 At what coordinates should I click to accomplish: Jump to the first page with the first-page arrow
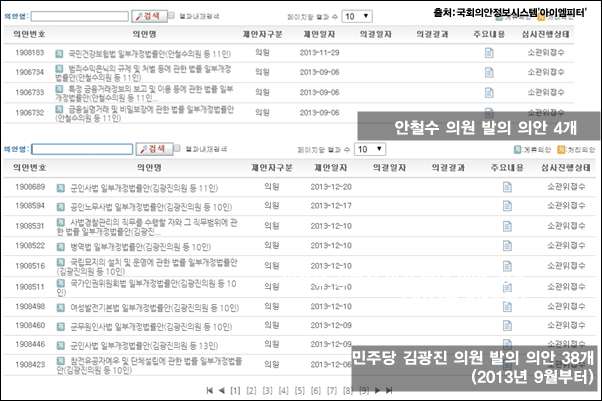pyautogui.click(x=210, y=391)
